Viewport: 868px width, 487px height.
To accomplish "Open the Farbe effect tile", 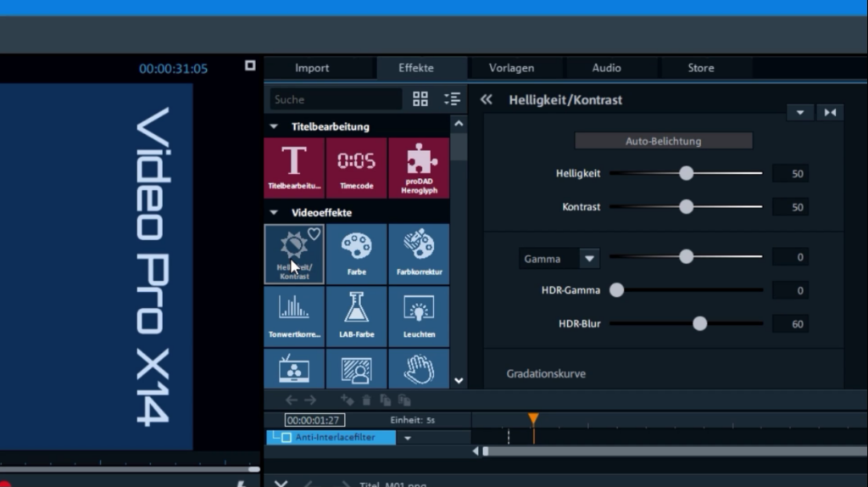I will (357, 255).
